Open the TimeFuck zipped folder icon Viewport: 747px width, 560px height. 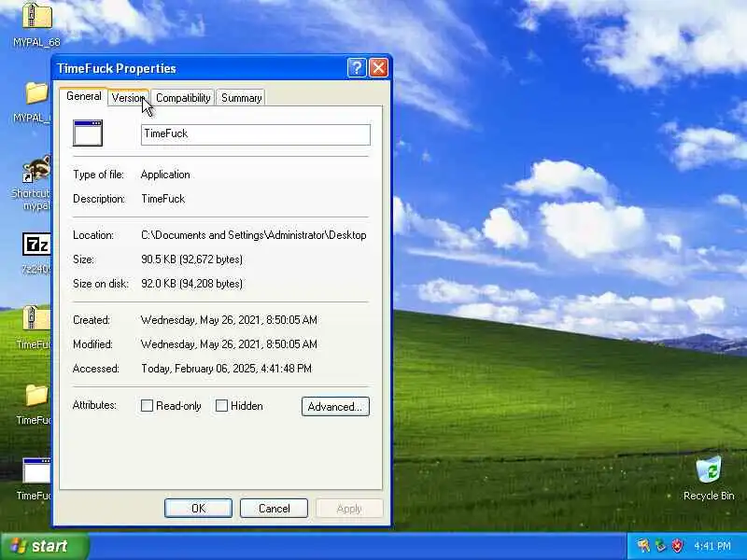coord(36,318)
